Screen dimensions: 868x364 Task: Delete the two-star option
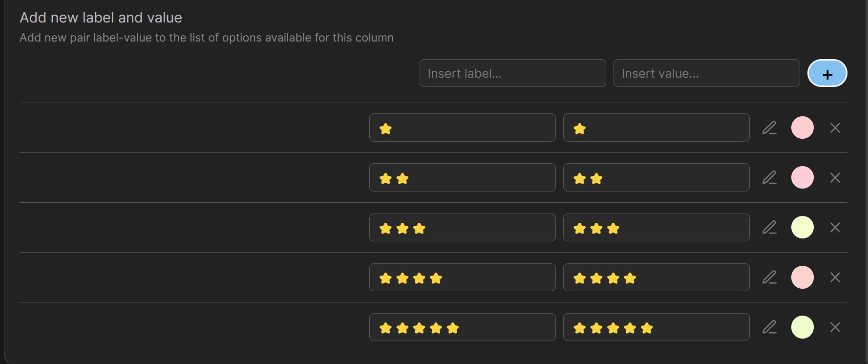click(835, 177)
